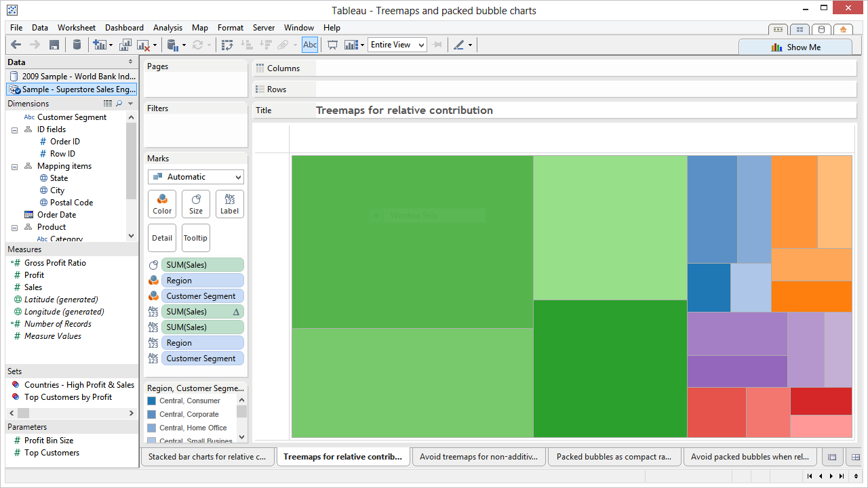The image size is (868, 488).
Task: Create a new data source
Action: (77, 45)
